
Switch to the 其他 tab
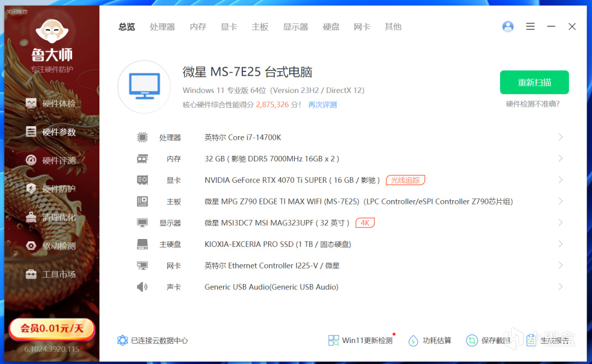(x=393, y=26)
